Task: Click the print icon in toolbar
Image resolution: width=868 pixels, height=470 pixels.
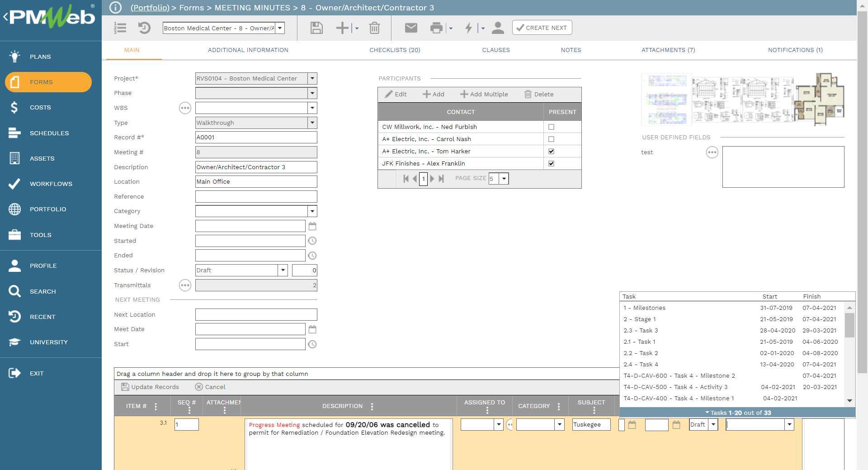Action: [x=436, y=28]
